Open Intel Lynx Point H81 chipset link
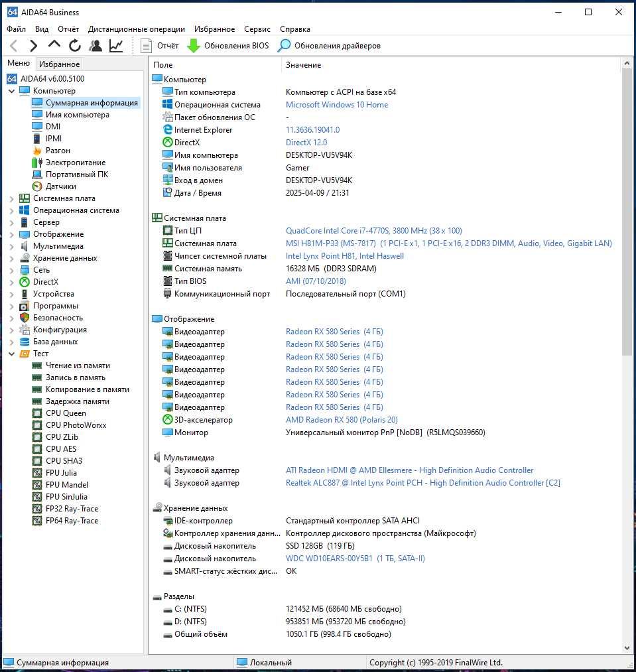Screen dimensions: 636x672 (345, 256)
